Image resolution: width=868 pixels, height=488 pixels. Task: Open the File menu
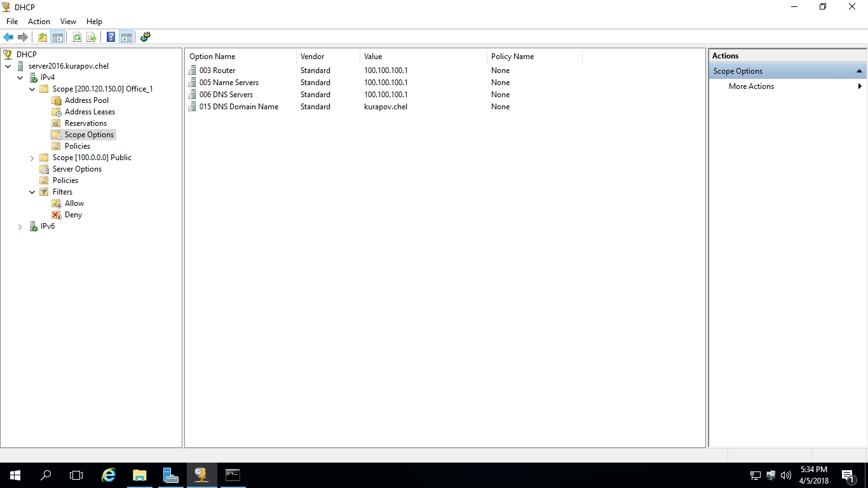12,22
